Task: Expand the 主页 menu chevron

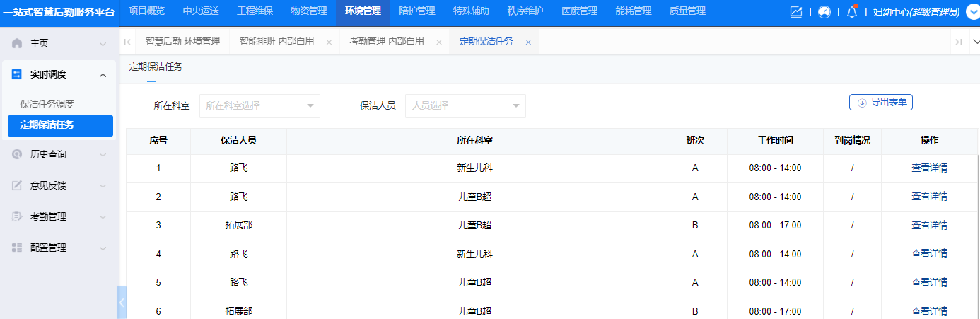Action: point(103,44)
